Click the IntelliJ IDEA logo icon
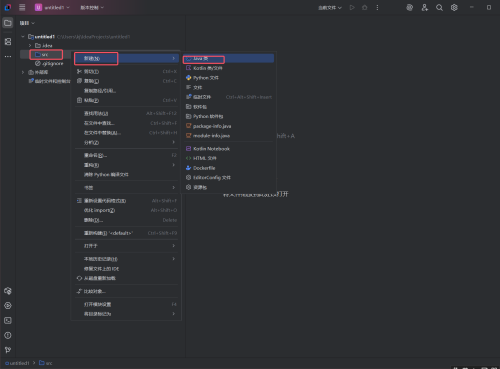This screenshot has height=369, width=500. click(7, 7)
